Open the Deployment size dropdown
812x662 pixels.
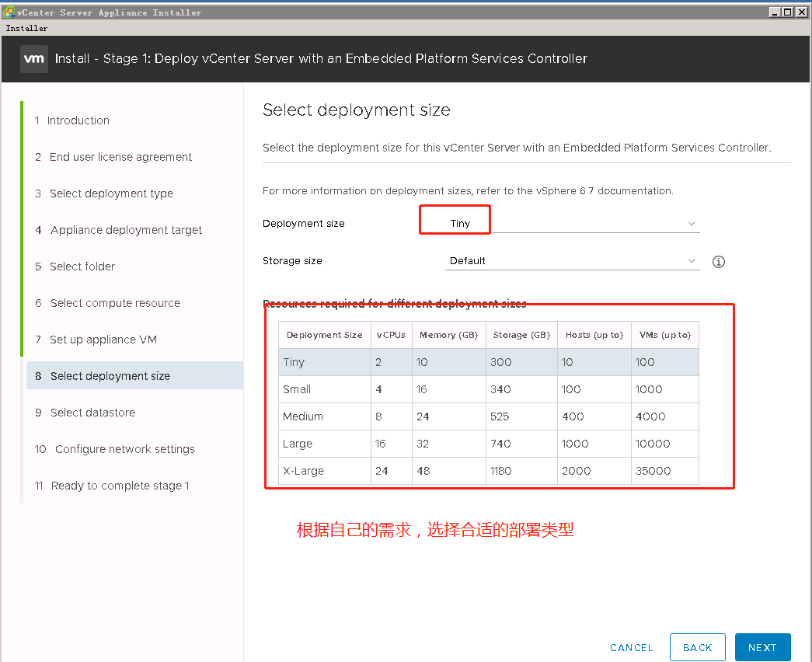point(572,223)
